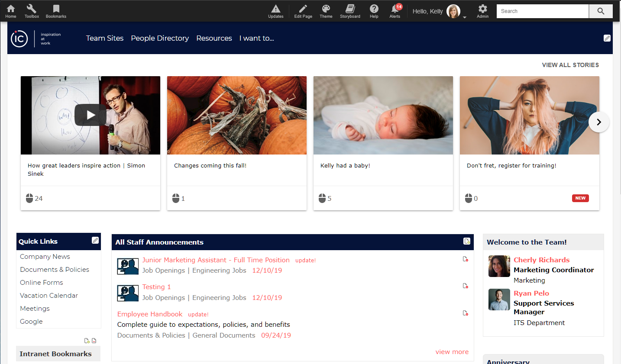Open the Admin gear icon

482,11
